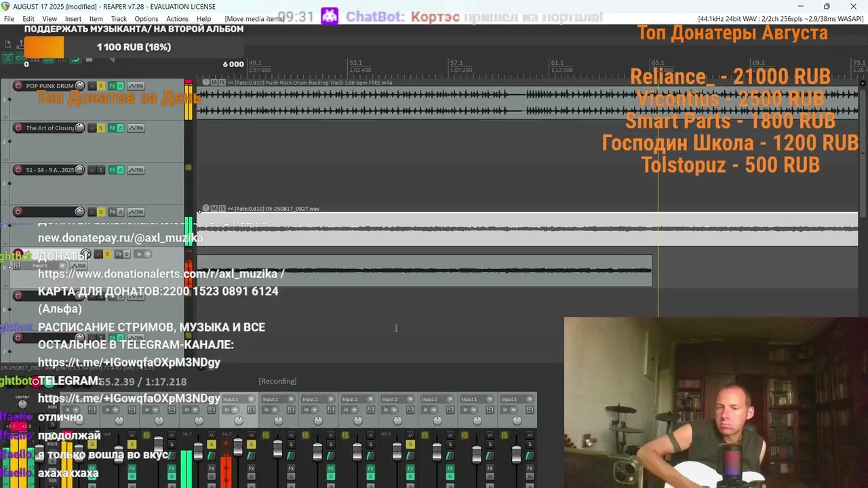Toggle record arm on unnamed track 4
The image size is (868, 488).
point(18,212)
